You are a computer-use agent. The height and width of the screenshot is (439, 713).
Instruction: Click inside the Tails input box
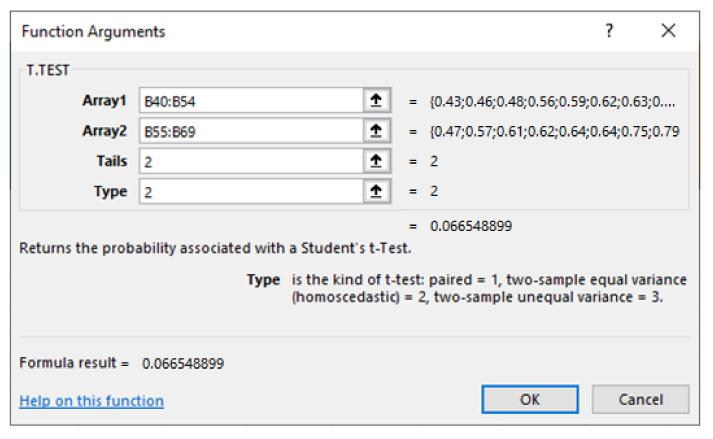[250, 161]
